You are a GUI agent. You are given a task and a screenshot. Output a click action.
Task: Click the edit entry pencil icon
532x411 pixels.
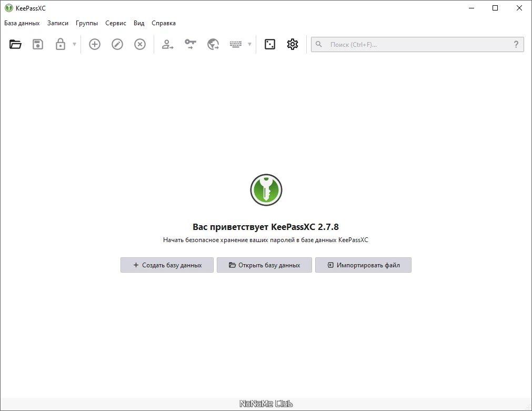[117, 44]
